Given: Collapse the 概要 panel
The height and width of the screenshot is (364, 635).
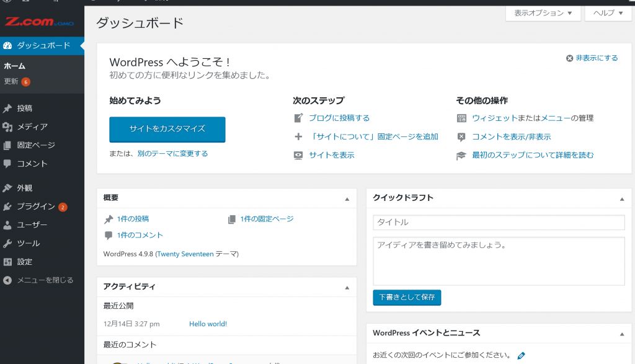Looking at the screenshot, I should (347, 199).
